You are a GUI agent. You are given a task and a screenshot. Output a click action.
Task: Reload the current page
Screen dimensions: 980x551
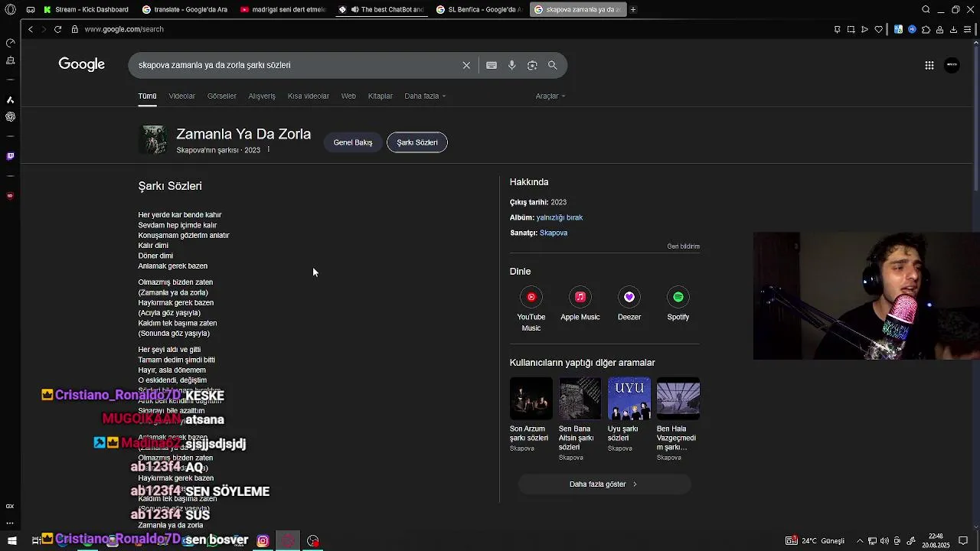click(x=57, y=29)
